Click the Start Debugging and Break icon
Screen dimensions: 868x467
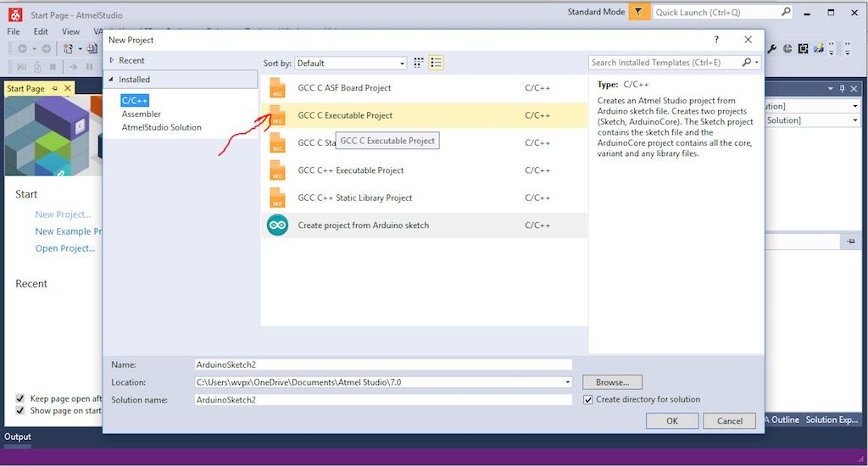tap(21, 67)
